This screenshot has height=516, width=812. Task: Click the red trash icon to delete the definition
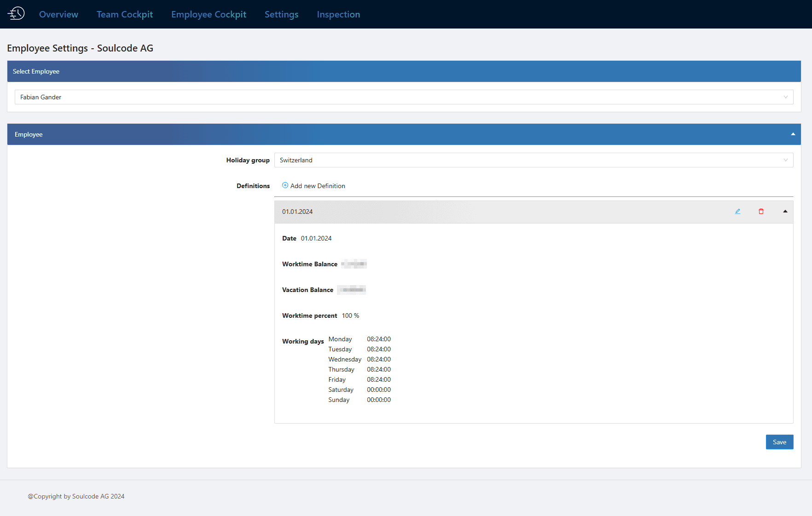[761, 212]
